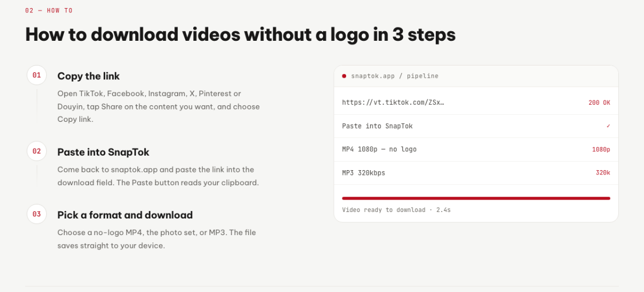Click the red "1080p" value

[x=601, y=150]
